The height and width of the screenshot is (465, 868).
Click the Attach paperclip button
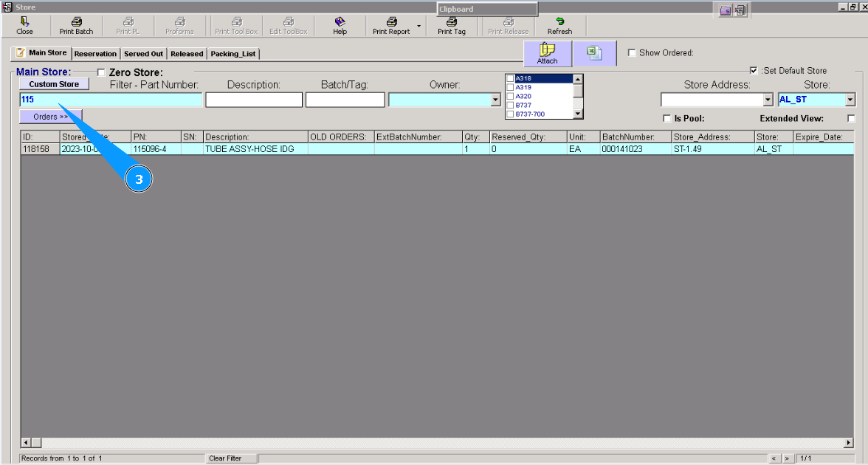click(x=548, y=54)
